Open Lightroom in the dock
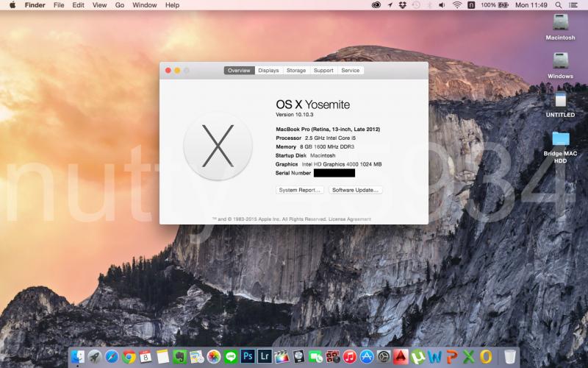The width and height of the screenshot is (588, 368). [265, 357]
